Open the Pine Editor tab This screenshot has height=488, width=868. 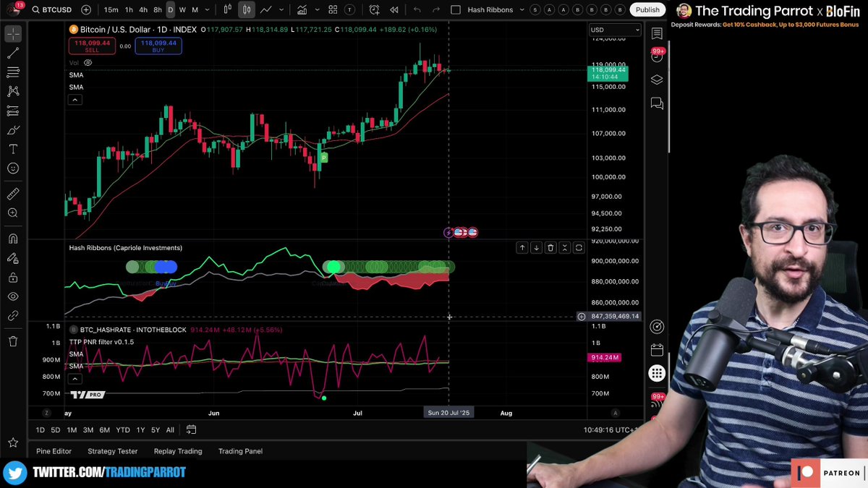(54, 451)
